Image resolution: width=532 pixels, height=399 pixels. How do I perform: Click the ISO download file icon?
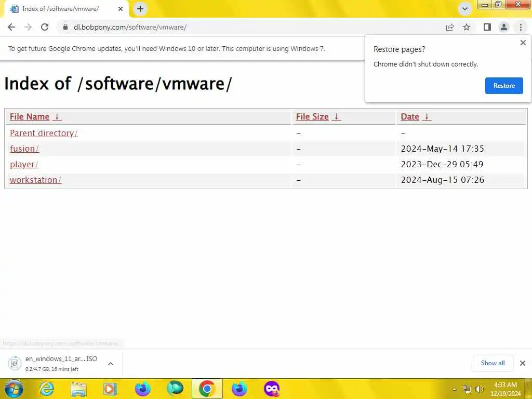click(x=15, y=363)
